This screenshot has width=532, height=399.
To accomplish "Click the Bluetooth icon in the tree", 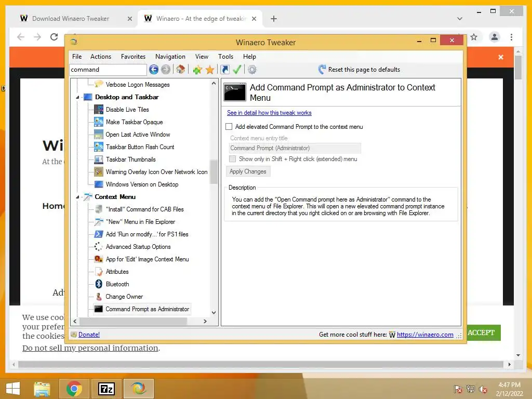I will [x=99, y=284].
